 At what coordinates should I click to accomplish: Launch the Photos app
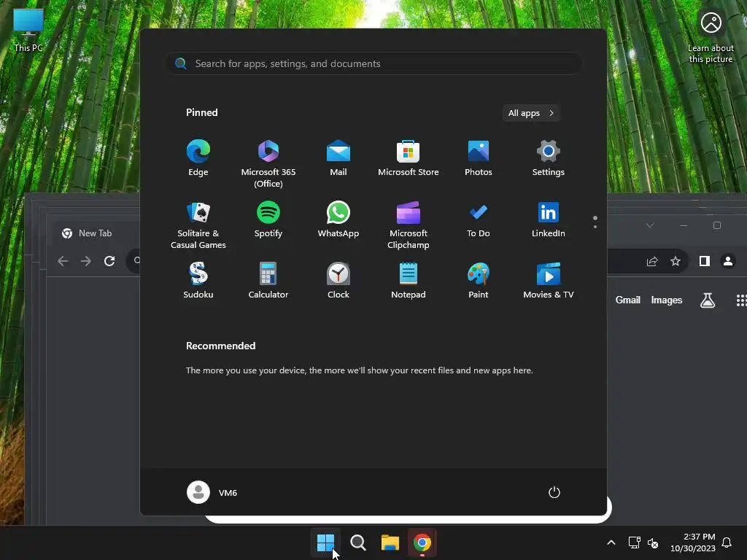tap(479, 158)
